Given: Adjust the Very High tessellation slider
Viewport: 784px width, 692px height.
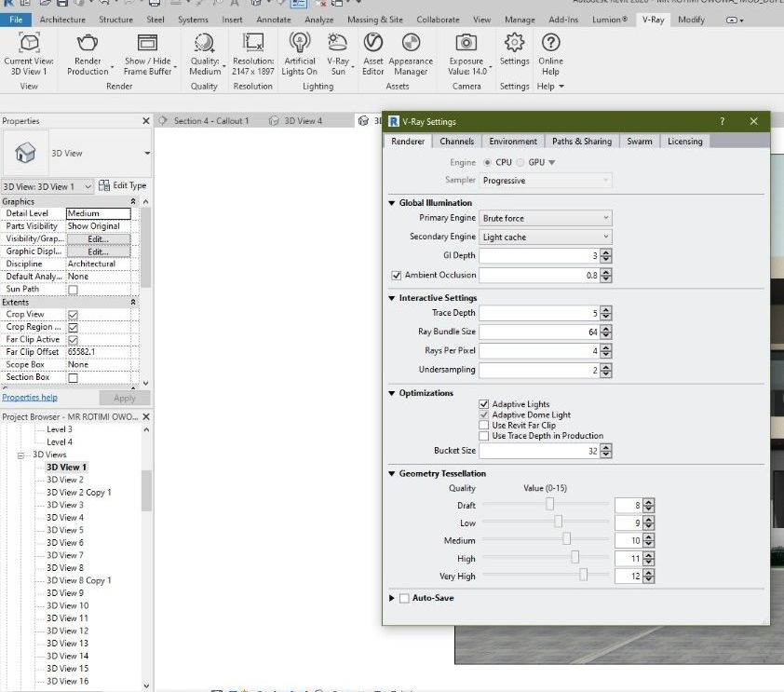Looking at the screenshot, I should (x=583, y=575).
